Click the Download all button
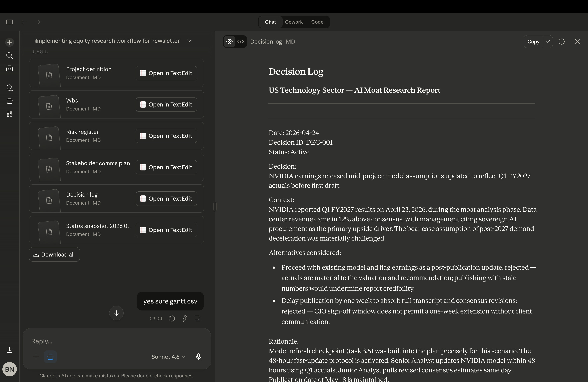The width and height of the screenshot is (588, 382). pyautogui.click(x=54, y=254)
